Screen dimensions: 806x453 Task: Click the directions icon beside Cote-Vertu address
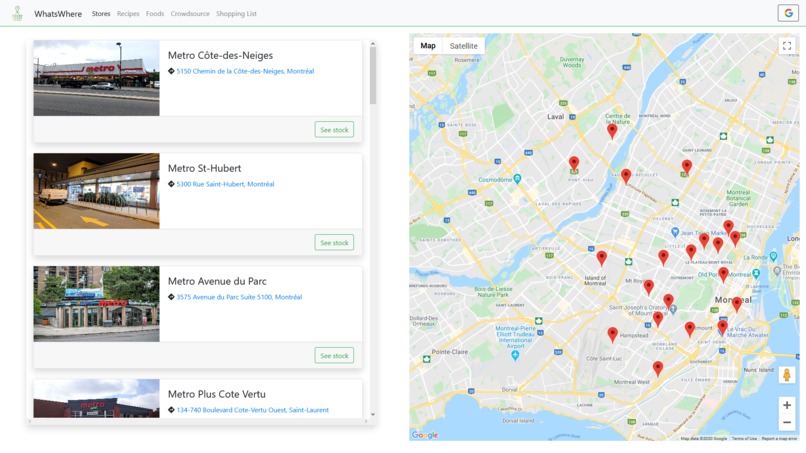tap(171, 410)
